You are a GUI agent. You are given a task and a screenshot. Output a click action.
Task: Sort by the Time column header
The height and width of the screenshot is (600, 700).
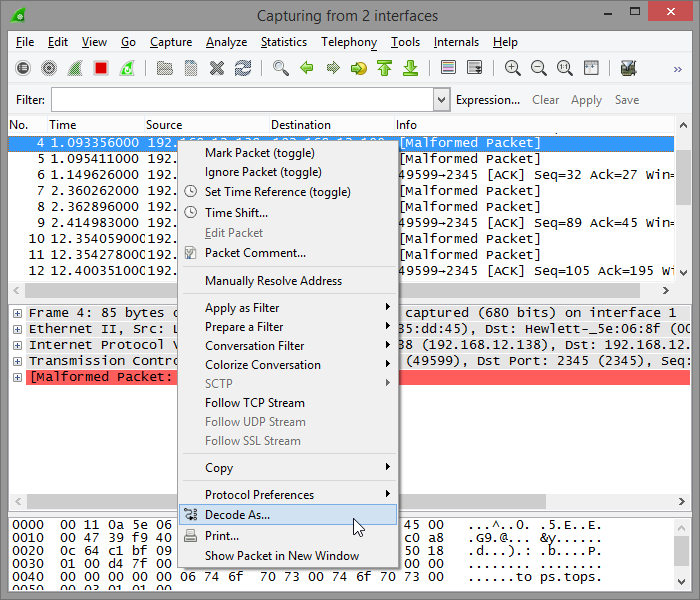pyautogui.click(x=96, y=125)
